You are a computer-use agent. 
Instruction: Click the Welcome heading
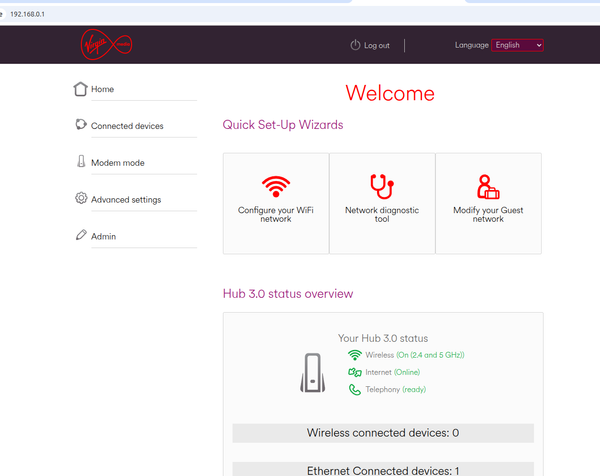[x=390, y=93]
